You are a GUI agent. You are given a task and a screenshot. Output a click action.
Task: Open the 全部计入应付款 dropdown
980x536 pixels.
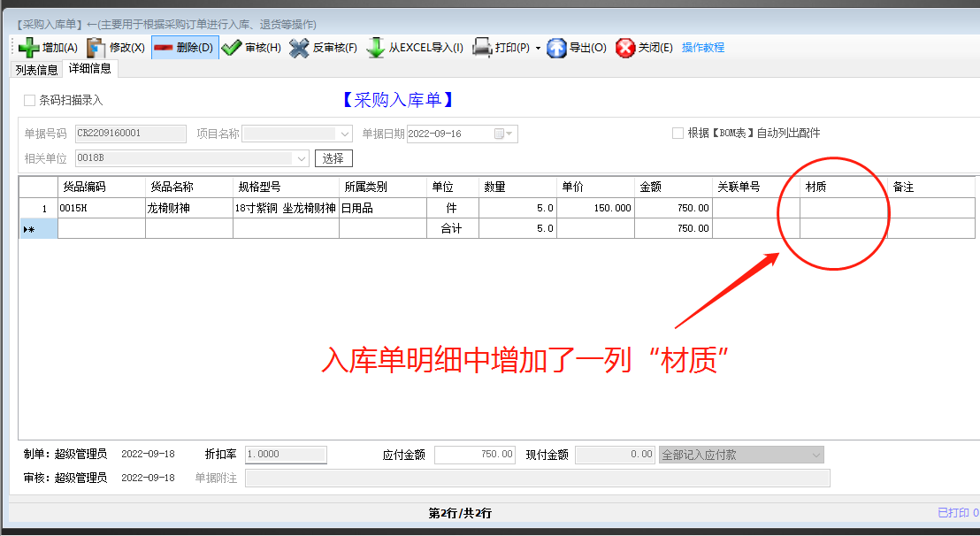[817, 455]
